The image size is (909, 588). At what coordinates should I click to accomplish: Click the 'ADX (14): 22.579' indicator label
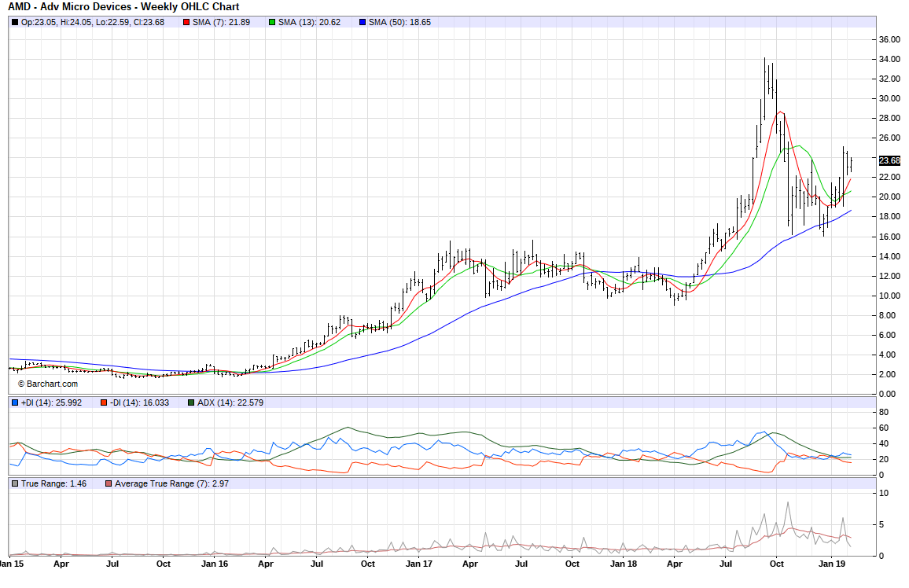[x=230, y=402]
